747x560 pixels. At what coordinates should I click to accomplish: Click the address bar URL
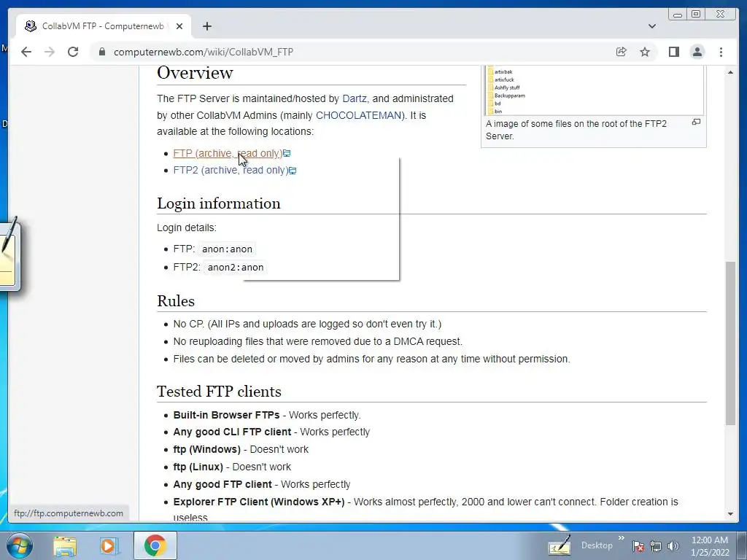click(x=204, y=52)
